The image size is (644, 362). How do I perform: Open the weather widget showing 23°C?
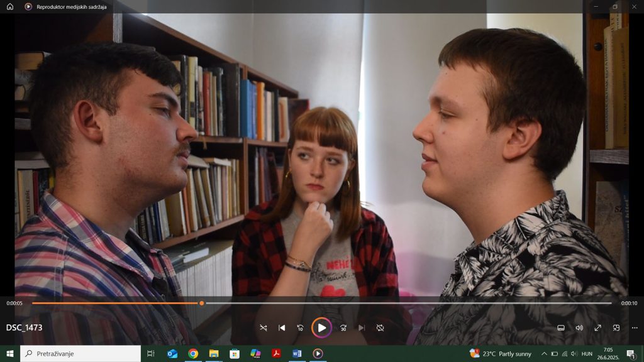[501, 354]
